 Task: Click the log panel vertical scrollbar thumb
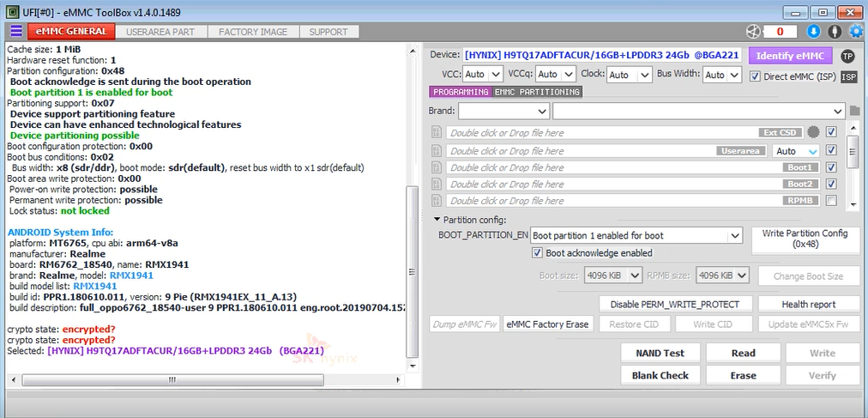click(412, 271)
